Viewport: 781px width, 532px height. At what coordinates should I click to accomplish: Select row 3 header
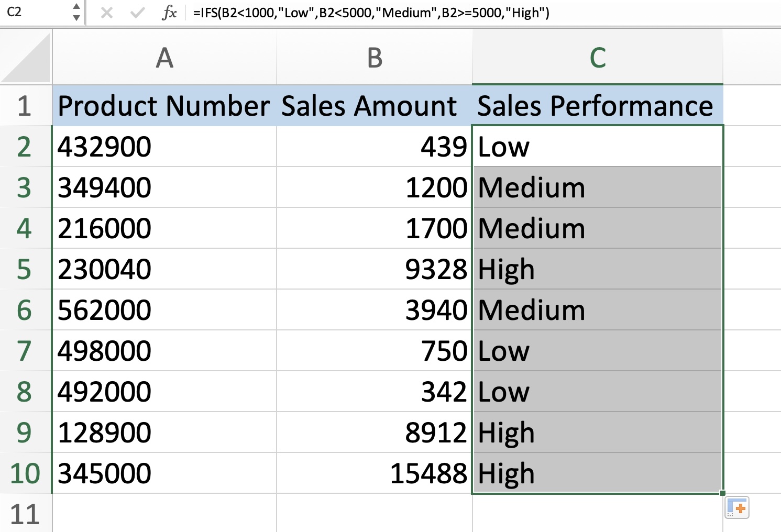coord(25,187)
